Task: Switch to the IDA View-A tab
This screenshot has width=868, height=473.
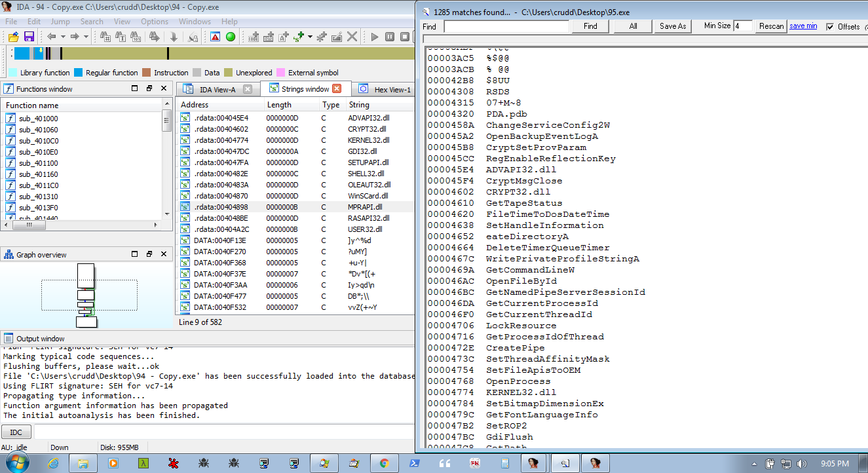Action: pos(217,89)
